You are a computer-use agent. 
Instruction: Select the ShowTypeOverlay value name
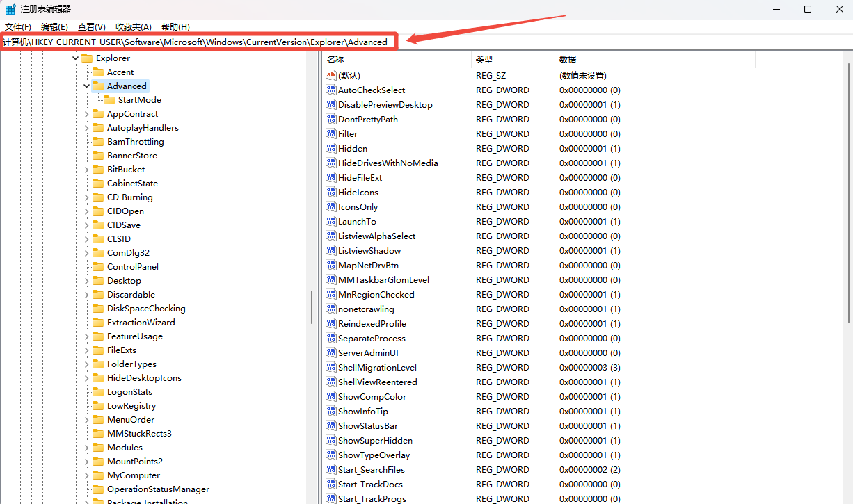point(374,455)
